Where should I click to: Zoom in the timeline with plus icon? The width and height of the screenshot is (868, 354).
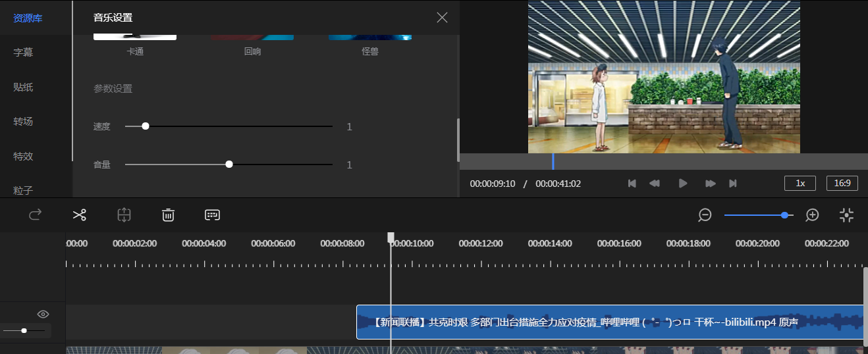click(x=813, y=215)
